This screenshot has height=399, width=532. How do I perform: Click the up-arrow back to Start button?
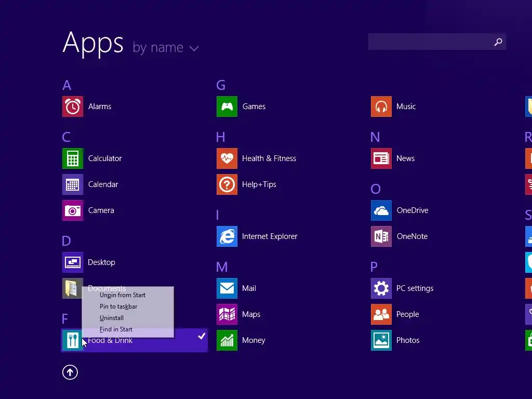pos(70,373)
